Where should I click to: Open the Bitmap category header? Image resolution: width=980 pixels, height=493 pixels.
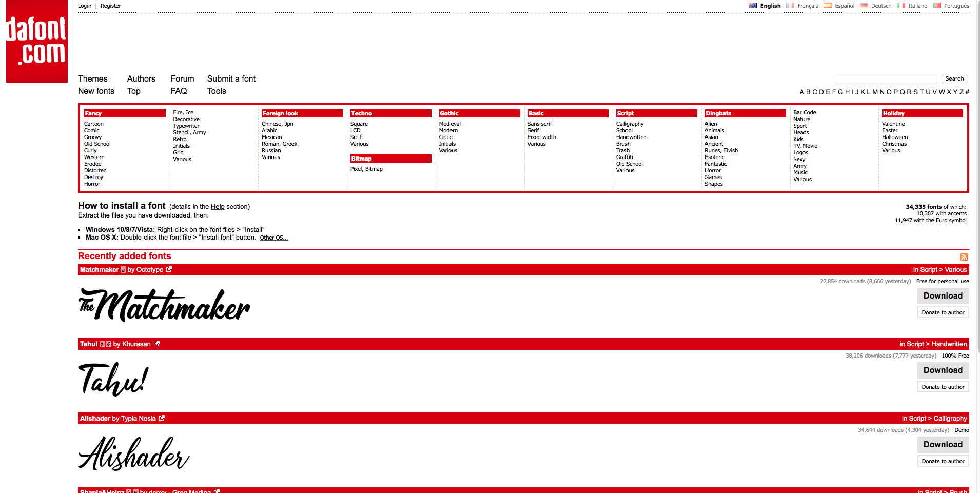(x=390, y=159)
